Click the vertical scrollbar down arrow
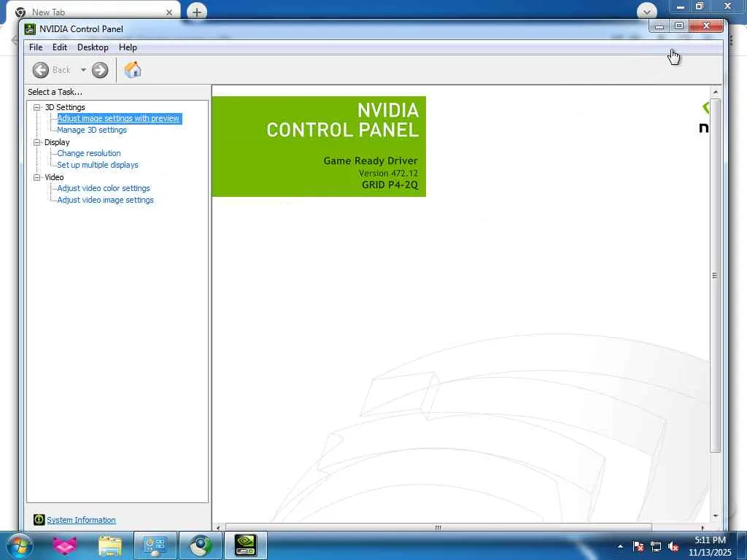The height and width of the screenshot is (560, 747). pyautogui.click(x=715, y=516)
